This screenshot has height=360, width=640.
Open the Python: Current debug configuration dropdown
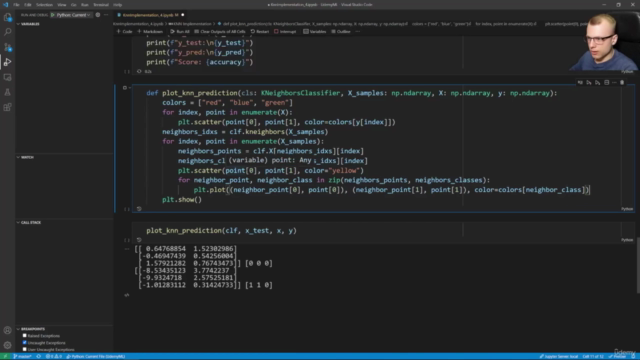click(x=73, y=15)
